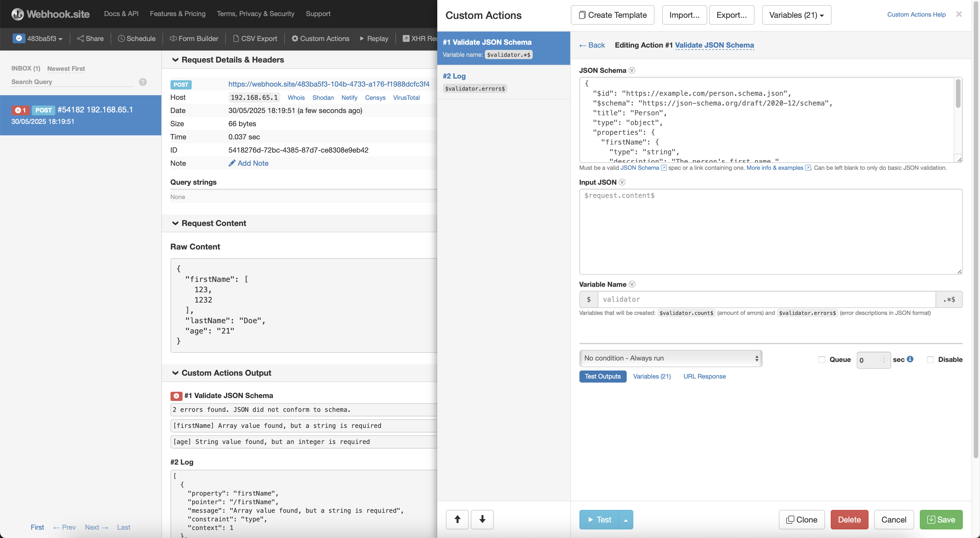Collapse the Custom Actions Output section

(x=222, y=373)
